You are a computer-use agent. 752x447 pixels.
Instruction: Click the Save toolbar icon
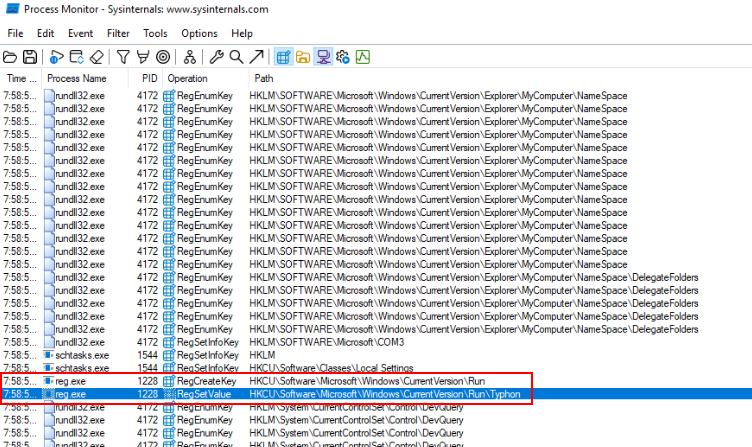(30, 57)
